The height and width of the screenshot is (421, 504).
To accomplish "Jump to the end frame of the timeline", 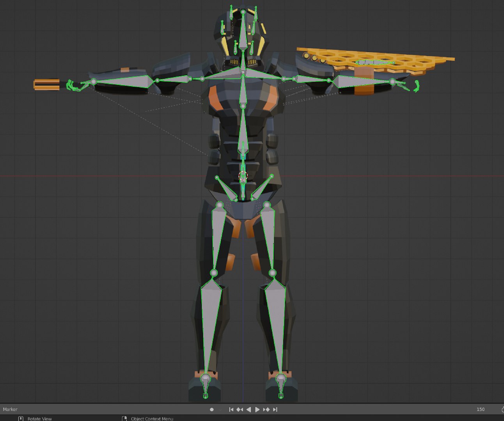I will (x=275, y=409).
